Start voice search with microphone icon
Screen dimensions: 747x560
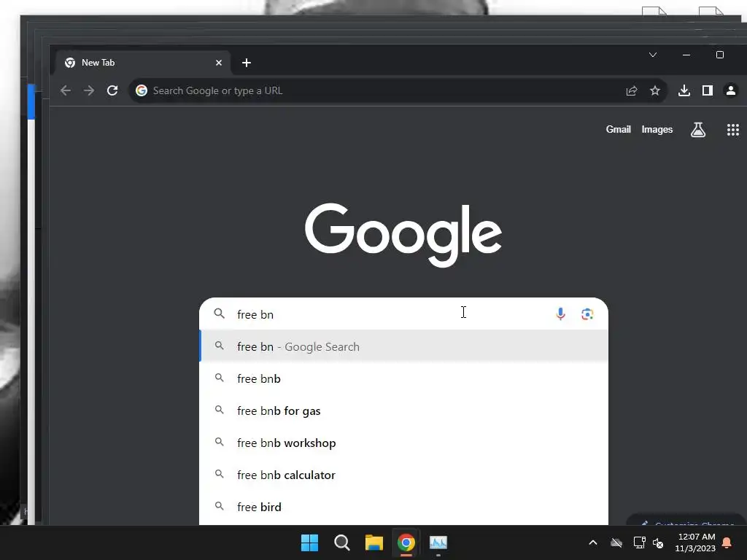(561, 314)
